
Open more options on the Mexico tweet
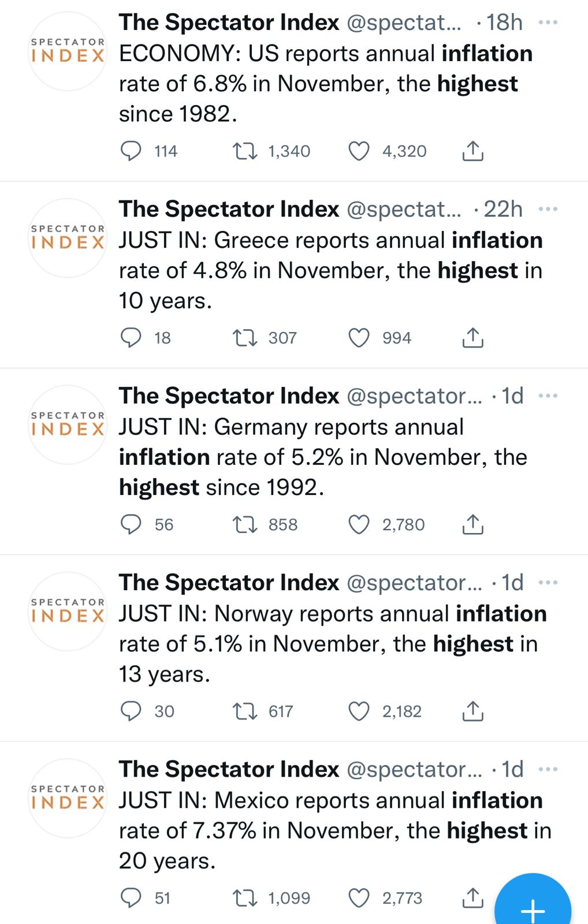[x=548, y=769]
